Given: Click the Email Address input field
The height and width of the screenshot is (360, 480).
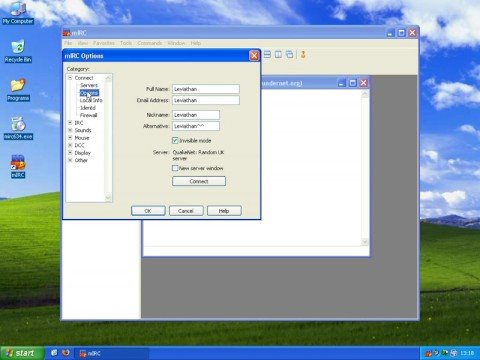Looking at the screenshot, I should tap(206, 100).
